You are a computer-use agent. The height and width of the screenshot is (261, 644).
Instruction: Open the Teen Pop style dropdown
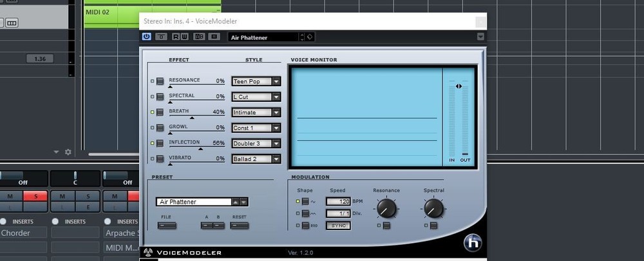[x=276, y=82]
